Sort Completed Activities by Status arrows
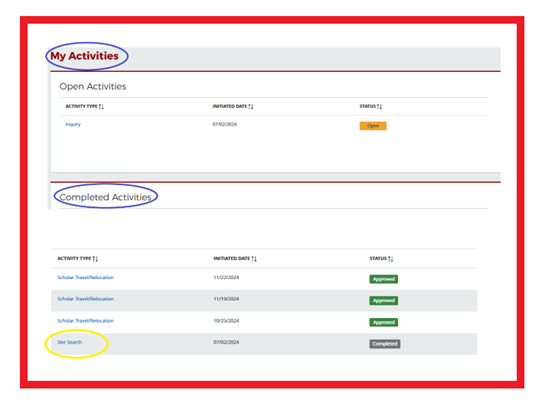This screenshot has width=555, height=403. (x=390, y=259)
